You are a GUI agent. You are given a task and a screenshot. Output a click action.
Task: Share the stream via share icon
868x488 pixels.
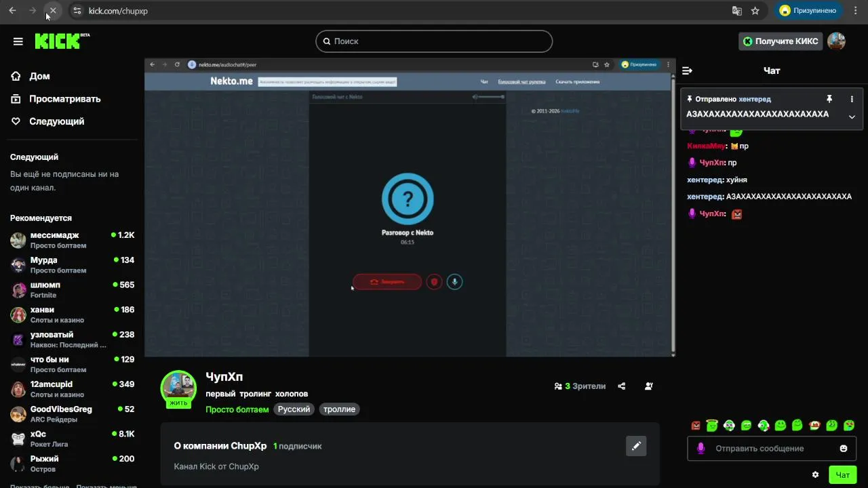click(x=622, y=386)
